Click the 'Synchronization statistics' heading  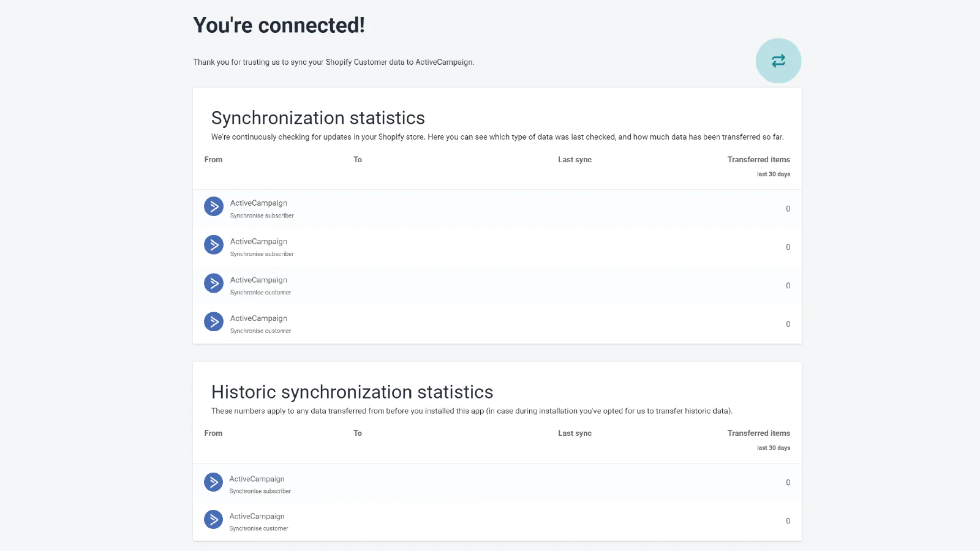(x=318, y=118)
